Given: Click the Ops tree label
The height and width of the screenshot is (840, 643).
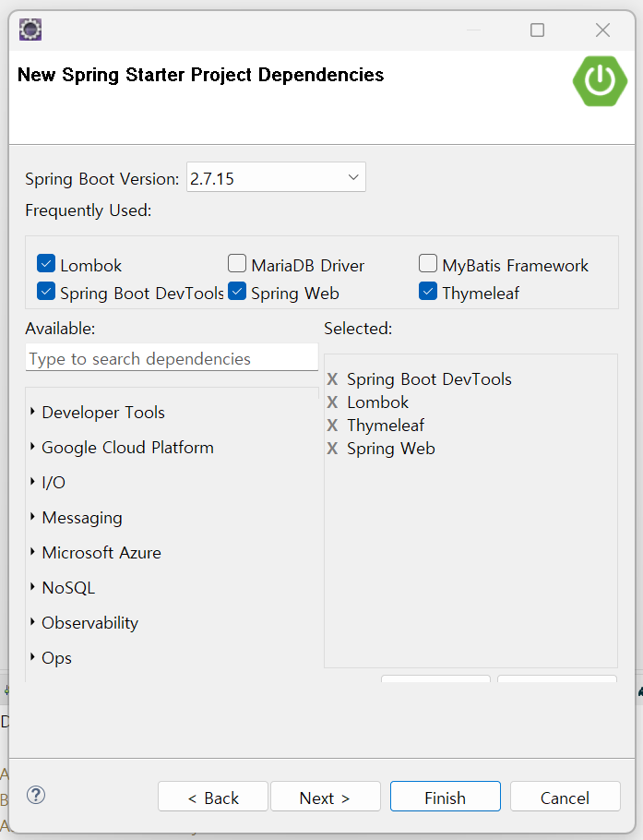Looking at the screenshot, I should coord(57,658).
